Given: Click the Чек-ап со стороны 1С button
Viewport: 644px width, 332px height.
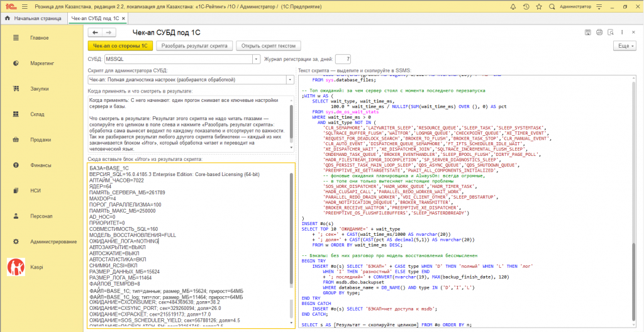Looking at the screenshot, I should coord(120,46).
